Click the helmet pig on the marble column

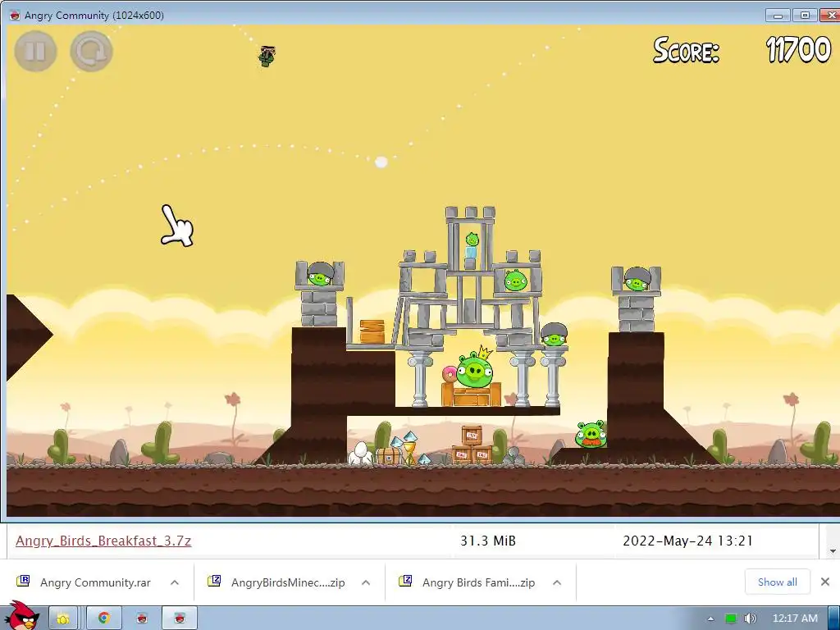click(554, 335)
